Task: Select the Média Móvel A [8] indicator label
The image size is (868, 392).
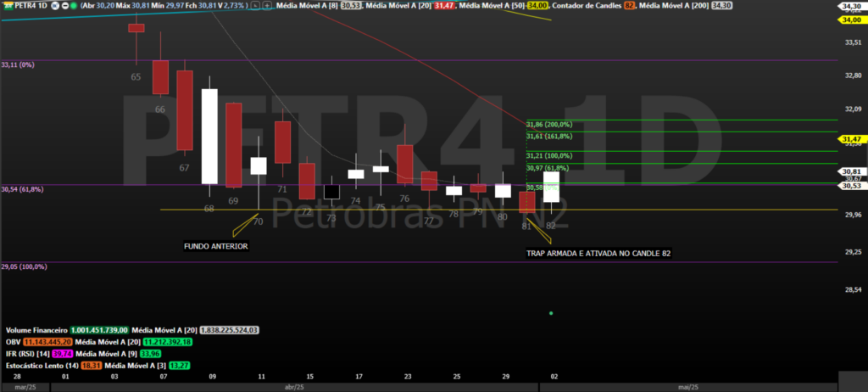Action: pyautogui.click(x=307, y=6)
